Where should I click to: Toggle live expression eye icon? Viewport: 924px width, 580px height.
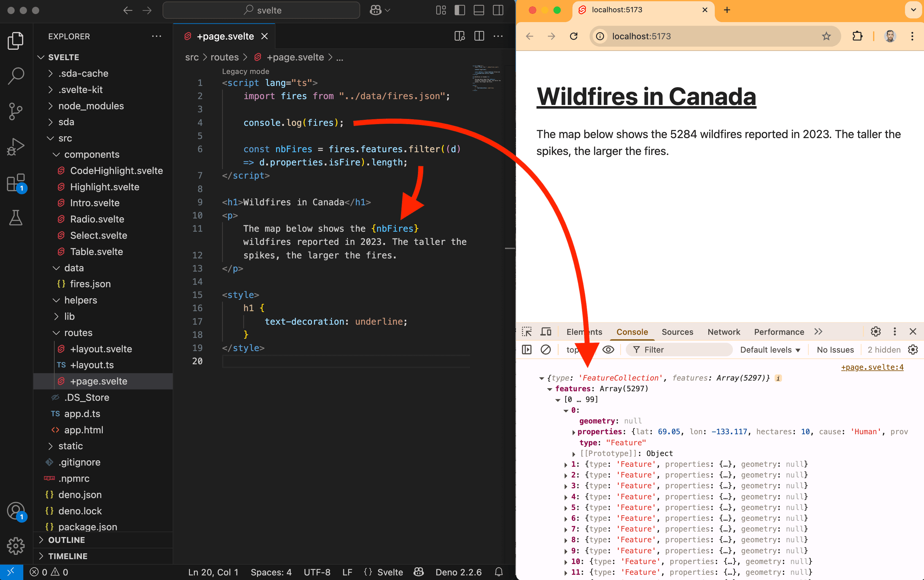click(608, 350)
